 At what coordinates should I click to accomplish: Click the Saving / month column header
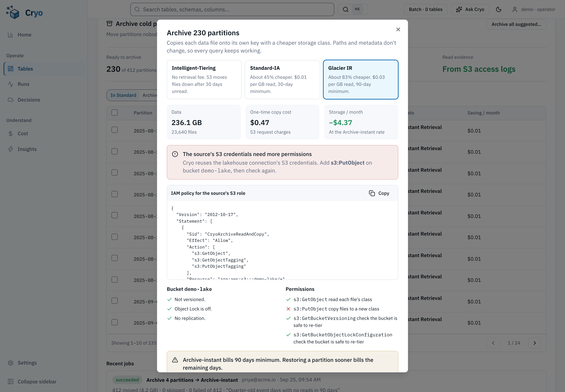tap(483, 113)
